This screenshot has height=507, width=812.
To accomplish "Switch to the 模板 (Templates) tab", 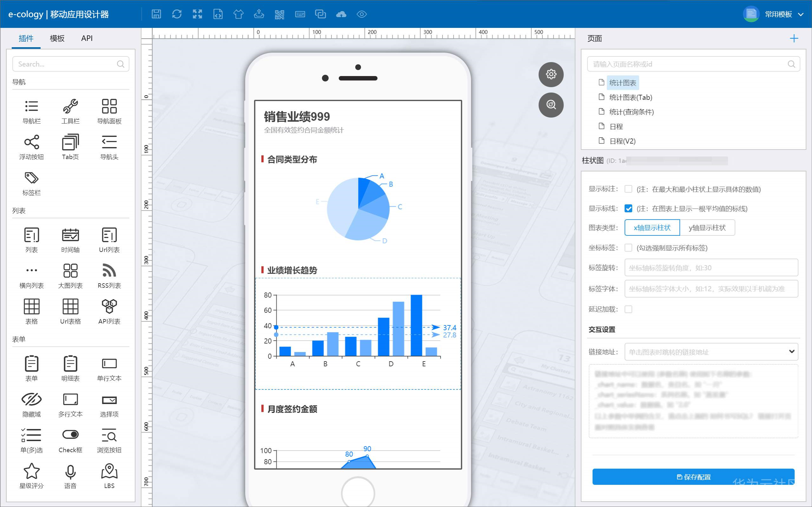I will (x=57, y=37).
